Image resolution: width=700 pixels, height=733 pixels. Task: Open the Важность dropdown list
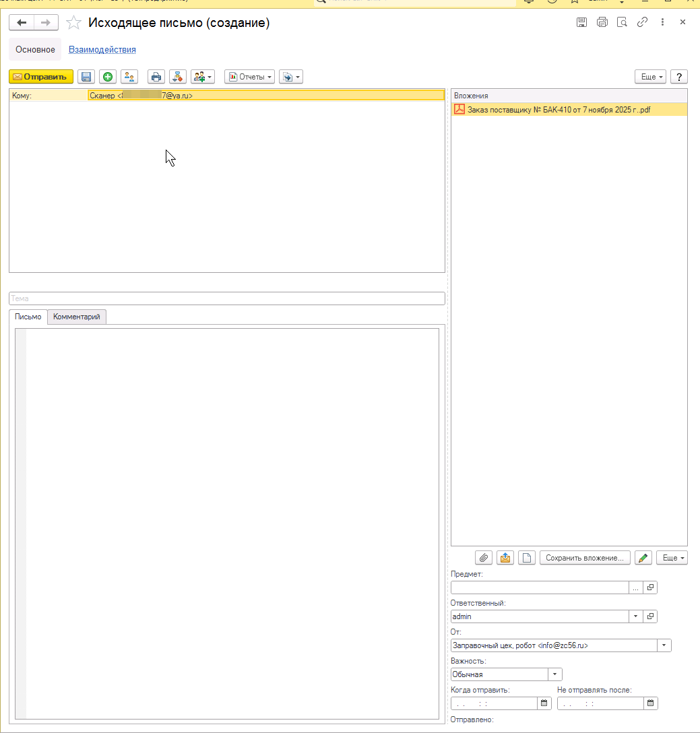555,674
